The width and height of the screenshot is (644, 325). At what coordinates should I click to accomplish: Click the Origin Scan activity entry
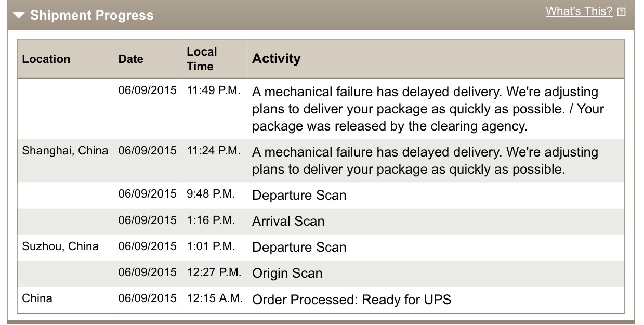(x=287, y=273)
